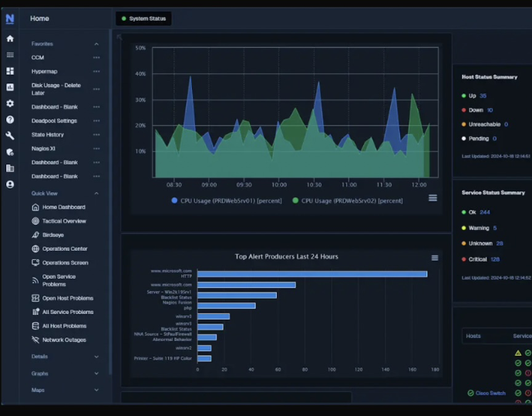Screen dimensions: 532x416
Task: Select Network Outages in Quick View
Action: 63,340
